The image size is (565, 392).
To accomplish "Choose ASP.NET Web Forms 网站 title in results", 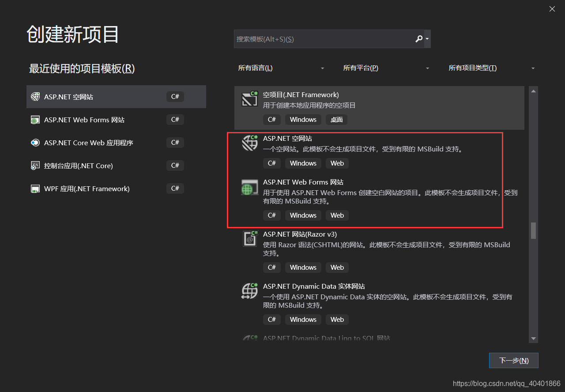I will (x=303, y=182).
